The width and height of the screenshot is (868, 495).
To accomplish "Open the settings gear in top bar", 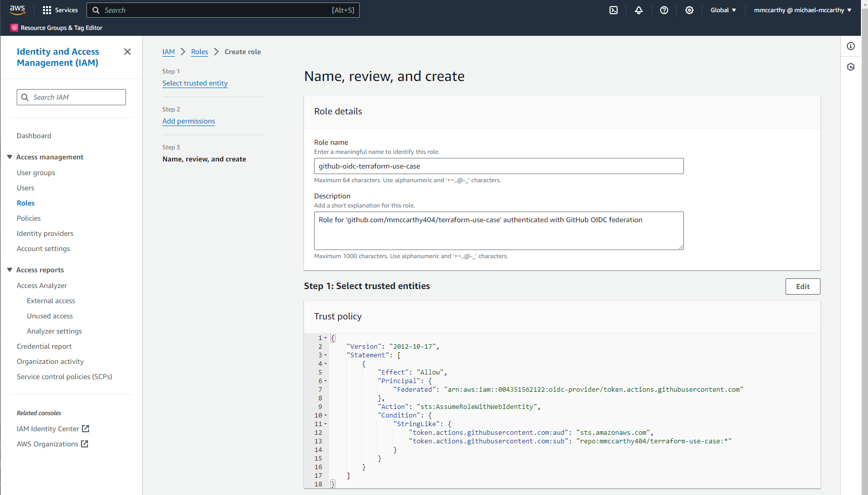I will click(689, 10).
